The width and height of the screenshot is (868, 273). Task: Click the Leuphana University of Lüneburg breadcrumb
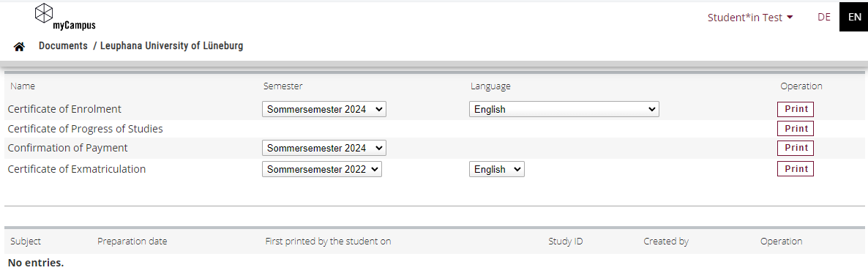click(x=171, y=46)
